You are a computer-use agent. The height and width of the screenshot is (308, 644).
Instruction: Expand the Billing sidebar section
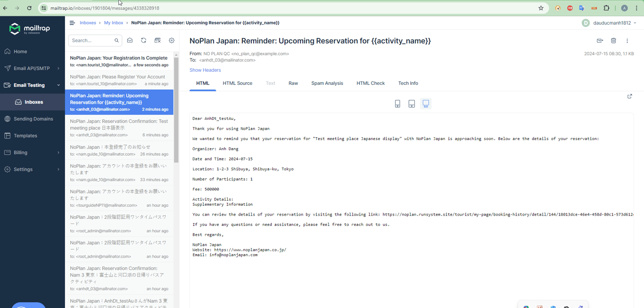(33, 152)
